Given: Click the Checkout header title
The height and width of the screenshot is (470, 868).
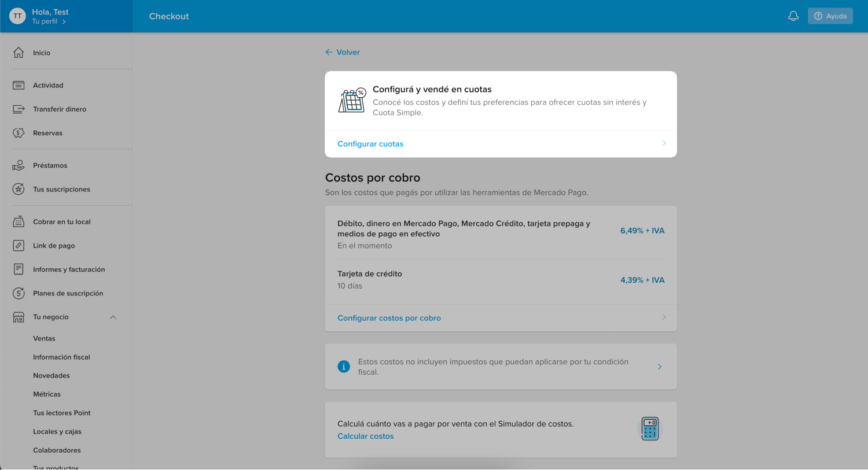Looking at the screenshot, I should click(169, 16).
